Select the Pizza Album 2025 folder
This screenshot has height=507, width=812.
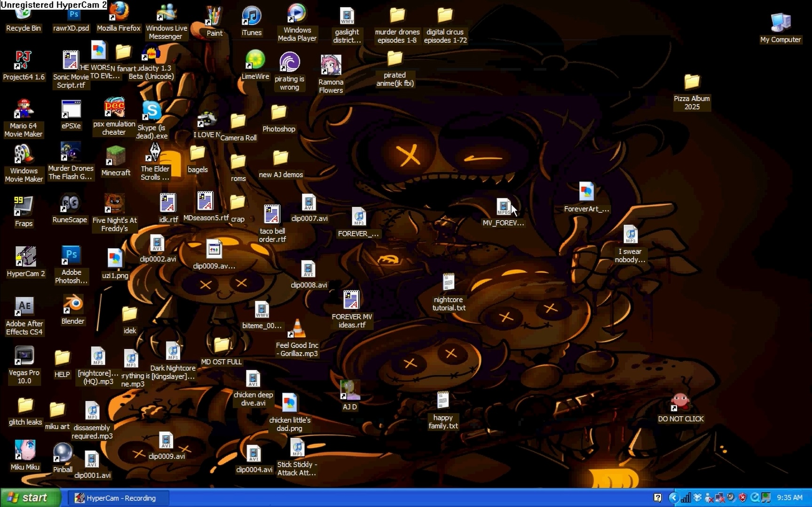[692, 84]
